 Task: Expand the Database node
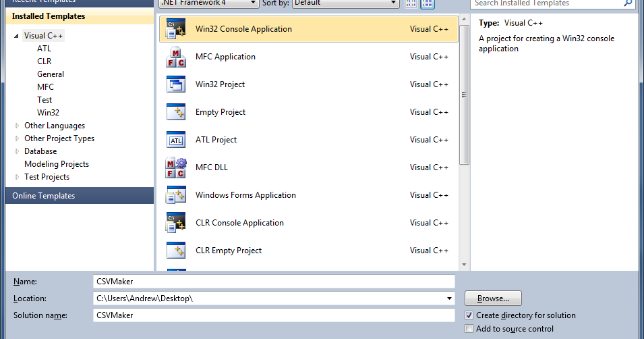click(x=18, y=151)
